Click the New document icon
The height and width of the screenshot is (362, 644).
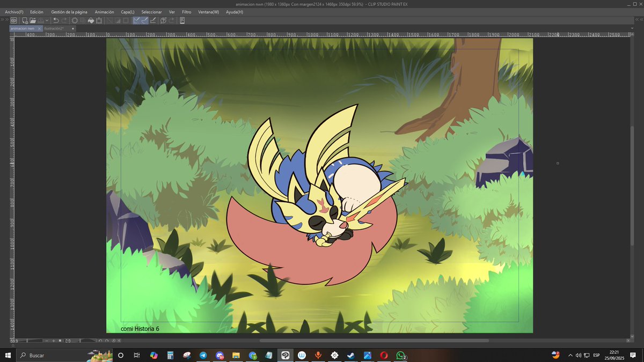(25, 20)
